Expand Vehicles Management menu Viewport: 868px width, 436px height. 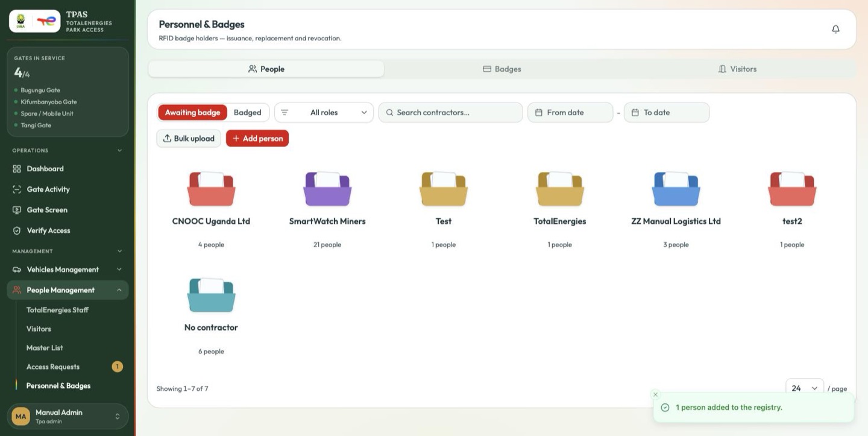click(68, 270)
